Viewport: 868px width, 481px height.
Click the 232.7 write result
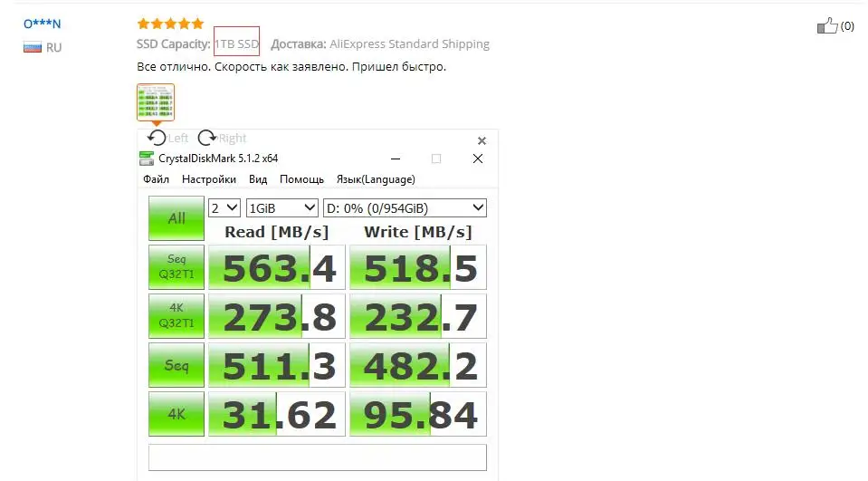pos(418,316)
